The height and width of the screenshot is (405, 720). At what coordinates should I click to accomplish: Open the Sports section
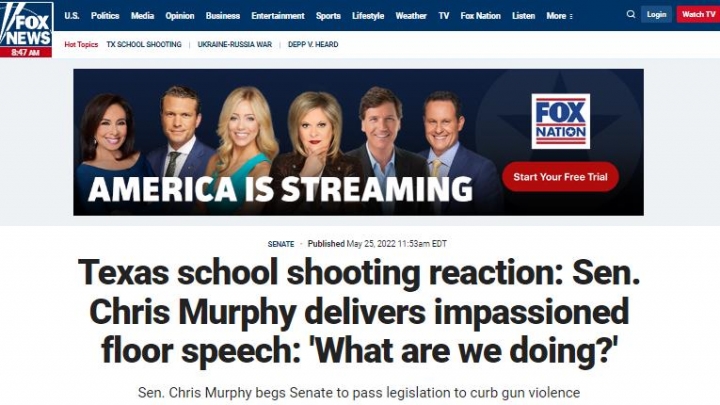click(x=328, y=16)
